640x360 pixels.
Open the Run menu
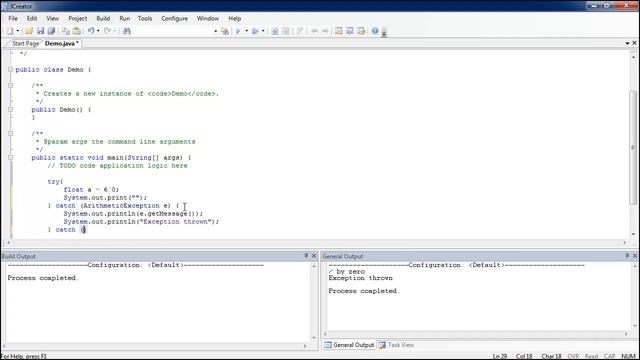click(x=124, y=18)
